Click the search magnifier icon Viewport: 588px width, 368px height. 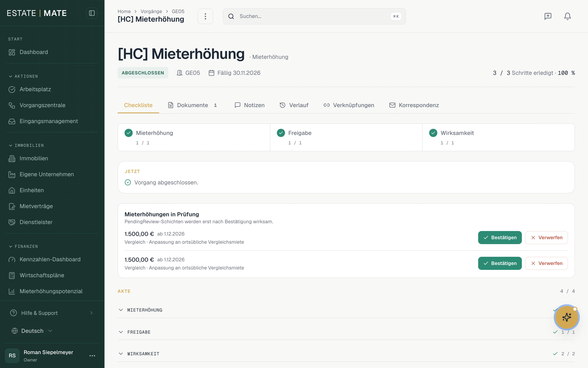click(x=231, y=16)
